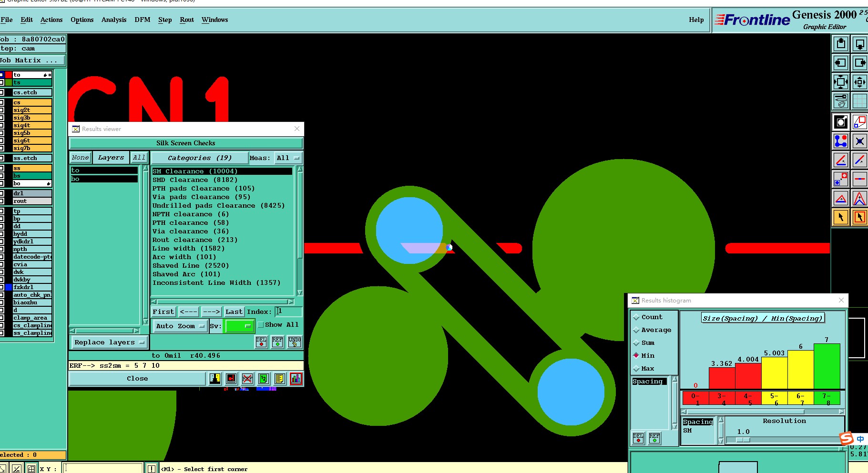Select the Max radio option
This screenshot has width=868, height=473.
[636, 369]
